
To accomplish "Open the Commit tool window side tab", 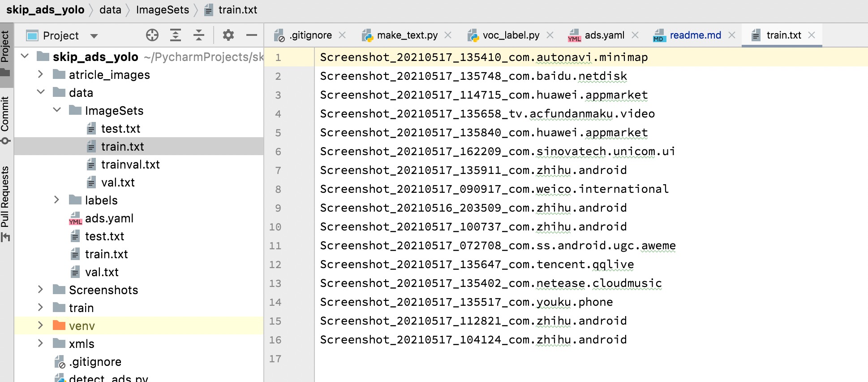I will tap(5, 119).
